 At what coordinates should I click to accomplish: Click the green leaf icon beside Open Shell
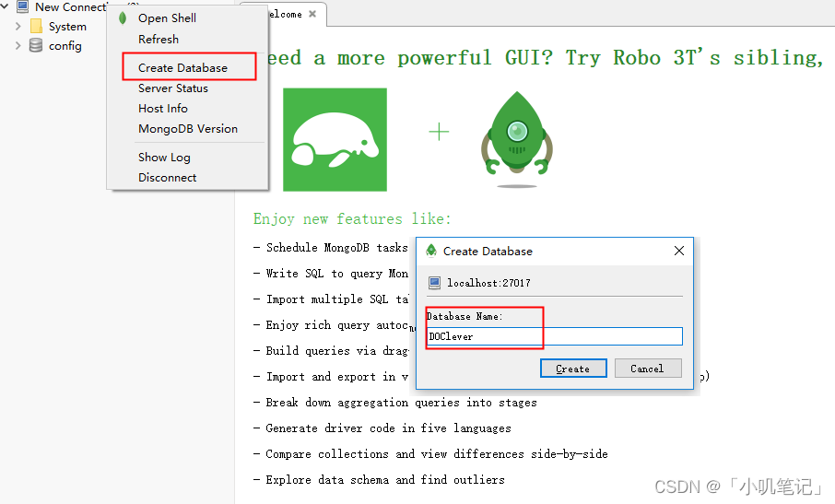[123, 18]
